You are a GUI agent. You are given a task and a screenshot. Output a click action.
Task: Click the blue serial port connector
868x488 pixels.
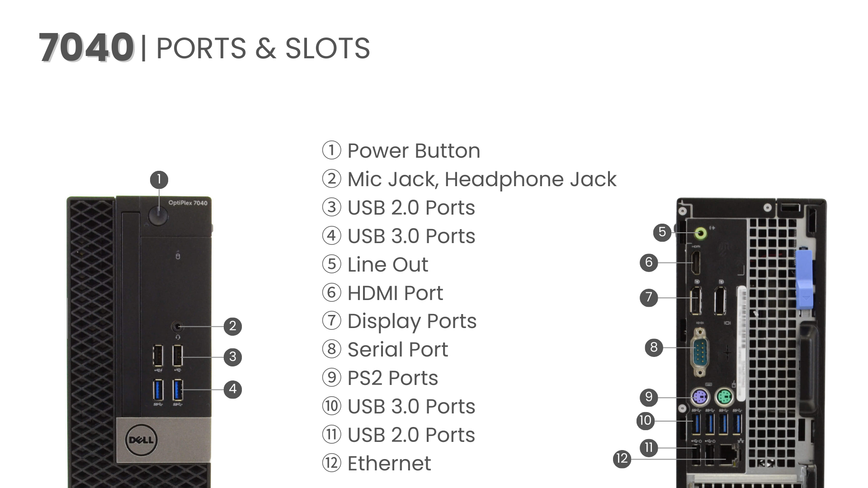(x=699, y=352)
